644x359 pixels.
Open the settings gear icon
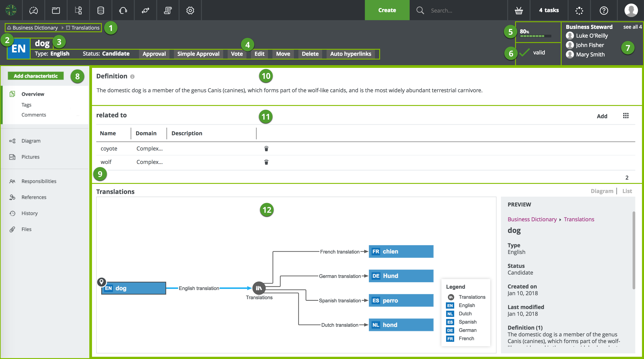pyautogui.click(x=190, y=10)
